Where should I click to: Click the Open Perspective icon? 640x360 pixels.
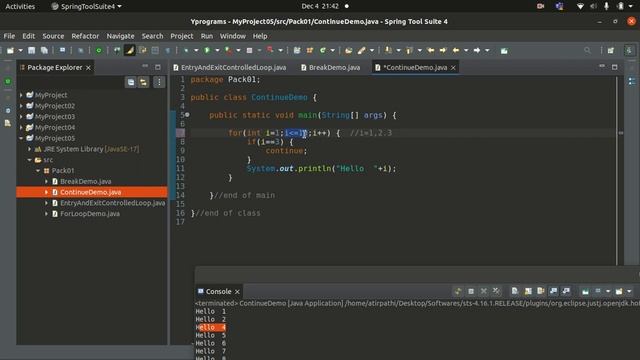pyautogui.click(x=611, y=50)
